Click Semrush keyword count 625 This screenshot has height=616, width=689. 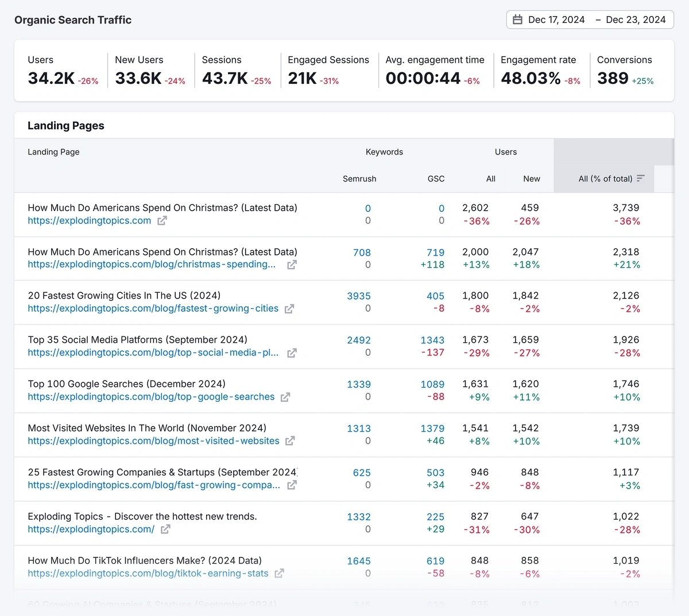(x=362, y=473)
